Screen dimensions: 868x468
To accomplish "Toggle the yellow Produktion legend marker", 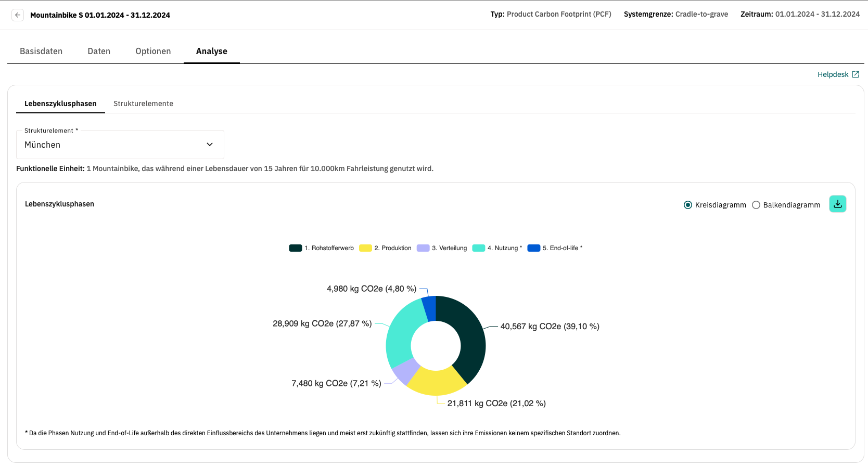I will [365, 248].
